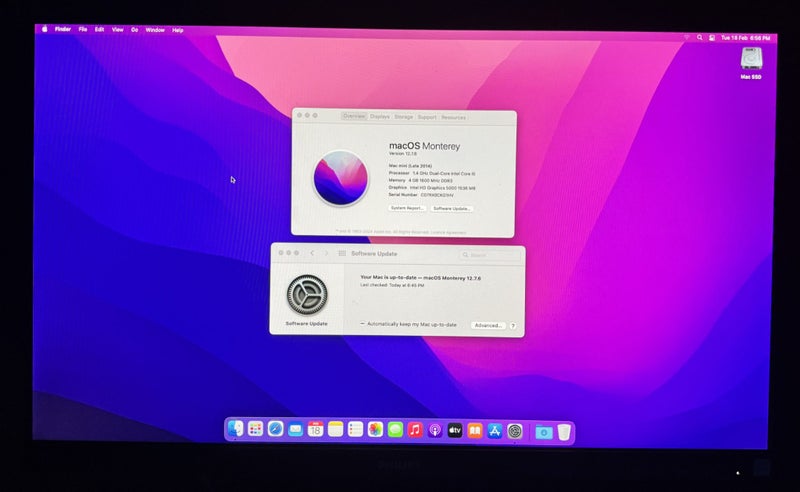Click the Graphics Intel HD Graphics 5000 line

(x=432, y=188)
